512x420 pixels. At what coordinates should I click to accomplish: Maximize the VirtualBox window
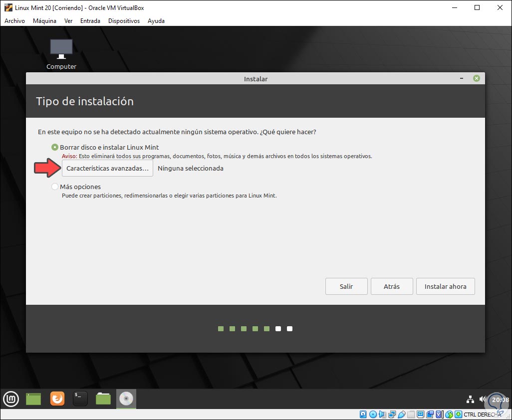(x=477, y=7)
